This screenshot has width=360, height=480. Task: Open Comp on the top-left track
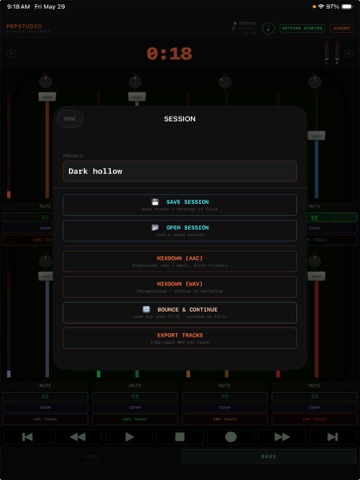(28, 228)
